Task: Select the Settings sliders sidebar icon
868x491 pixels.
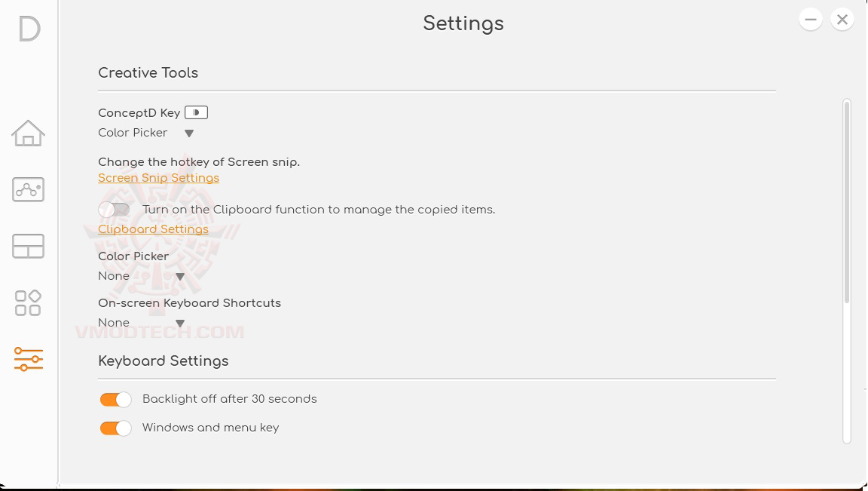Action: (x=28, y=359)
